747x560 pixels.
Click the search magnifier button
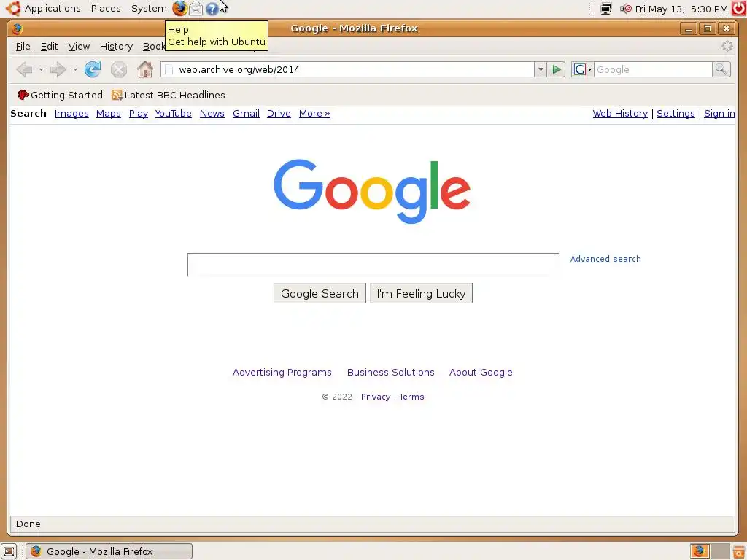(721, 69)
